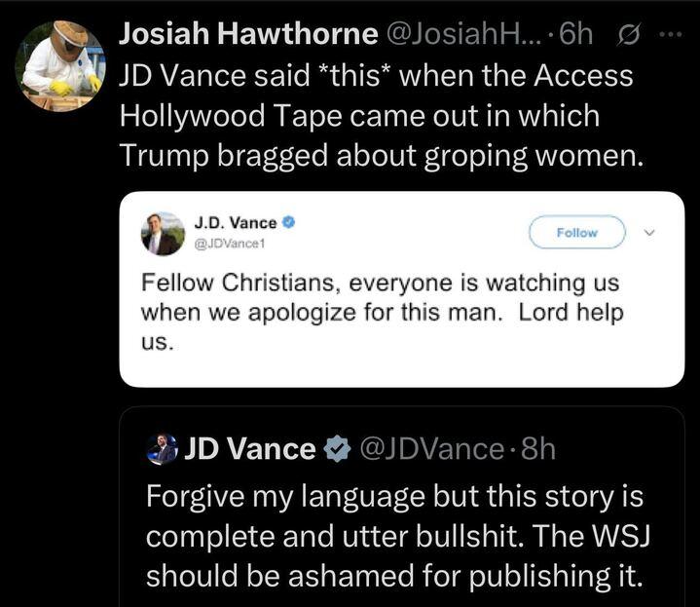
Task: Open Josiah Hawthorne's beekeeper profile avatar
Action: click(x=60, y=65)
